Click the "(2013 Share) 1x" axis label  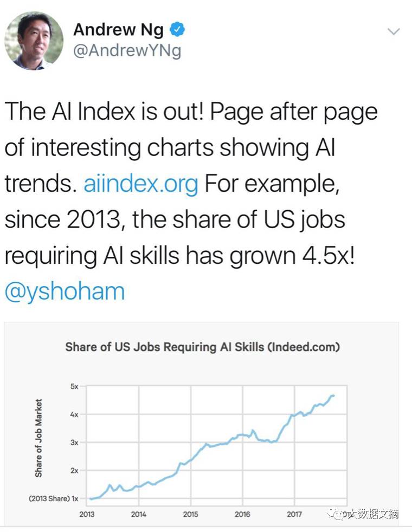pos(54,498)
